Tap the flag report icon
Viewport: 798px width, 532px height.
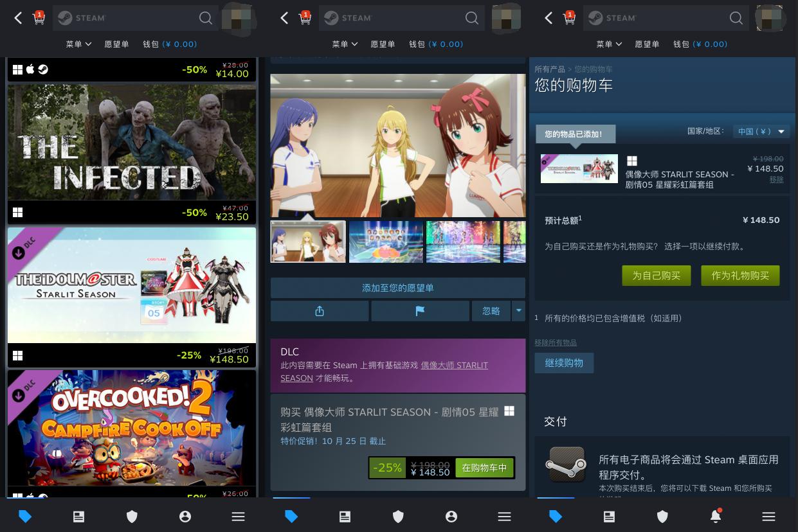[x=420, y=310]
